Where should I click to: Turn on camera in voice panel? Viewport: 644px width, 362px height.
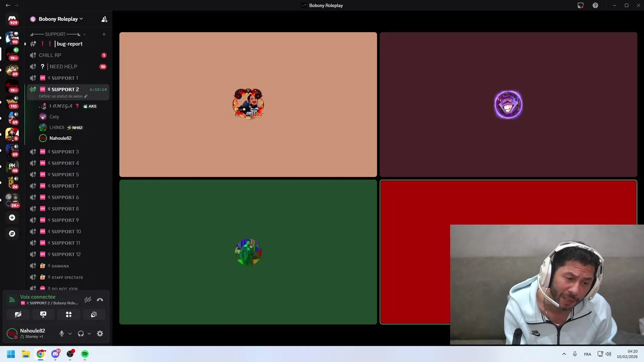[18, 314]
